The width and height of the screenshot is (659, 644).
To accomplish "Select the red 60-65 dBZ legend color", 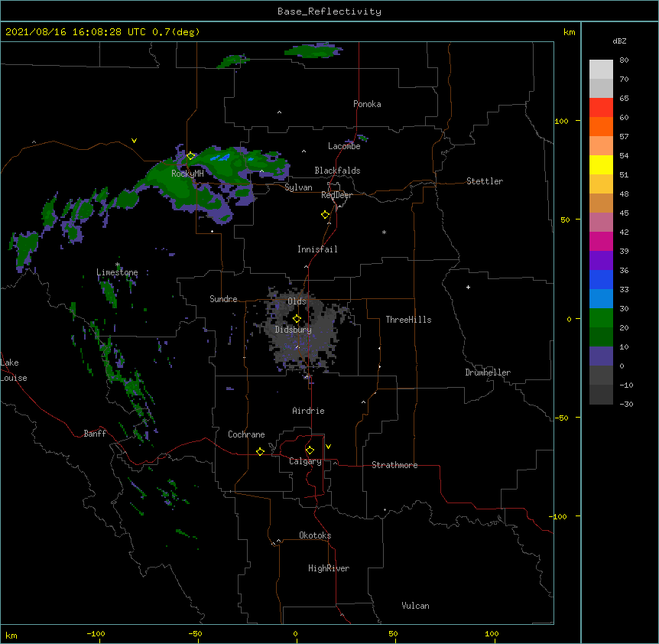I will (x=601, y=107).
